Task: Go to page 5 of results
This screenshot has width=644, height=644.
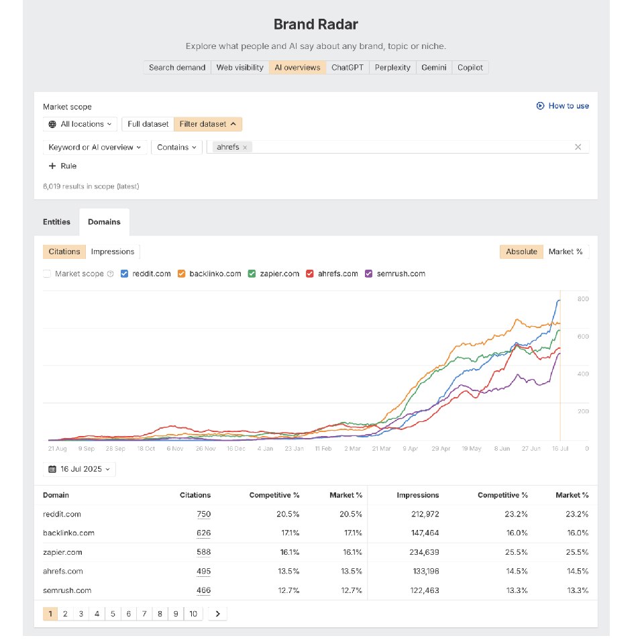Action: (x=113, y=614)
